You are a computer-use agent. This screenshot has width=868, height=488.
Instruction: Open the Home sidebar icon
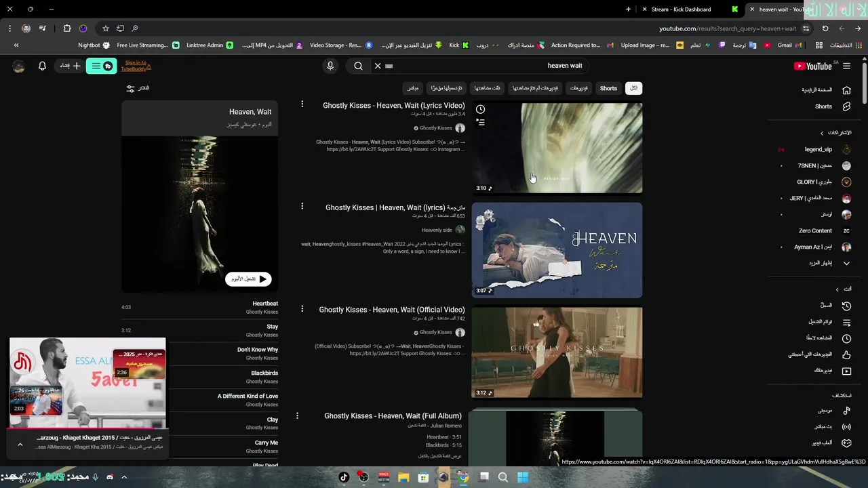846,90
